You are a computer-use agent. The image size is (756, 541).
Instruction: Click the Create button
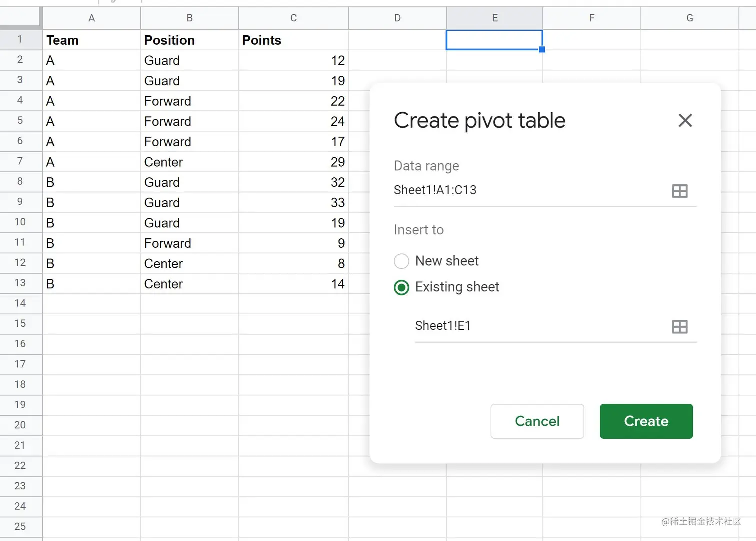[x=646, y=421]
